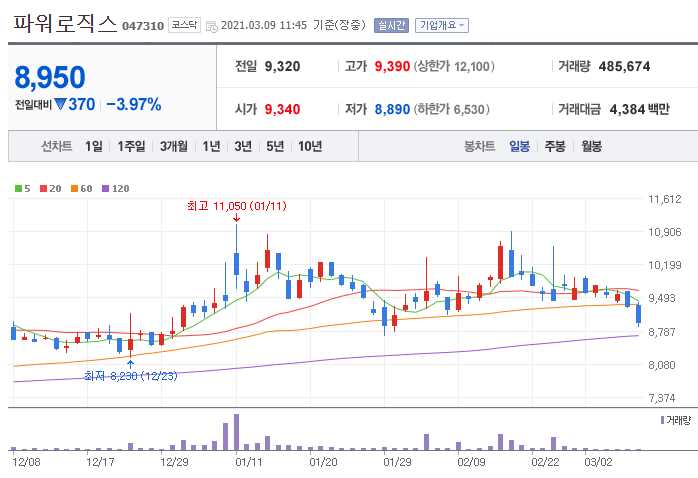The width and height of the screenshot is (698, 478).
Task: Click the 11,612 price axis label
Action: pyautogui.click(x=665, y=199)
